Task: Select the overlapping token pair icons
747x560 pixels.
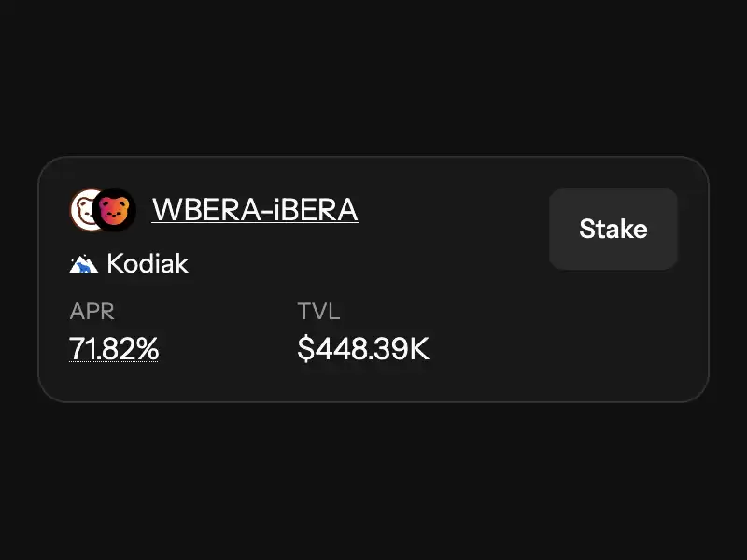Action: tap(103, 210)
